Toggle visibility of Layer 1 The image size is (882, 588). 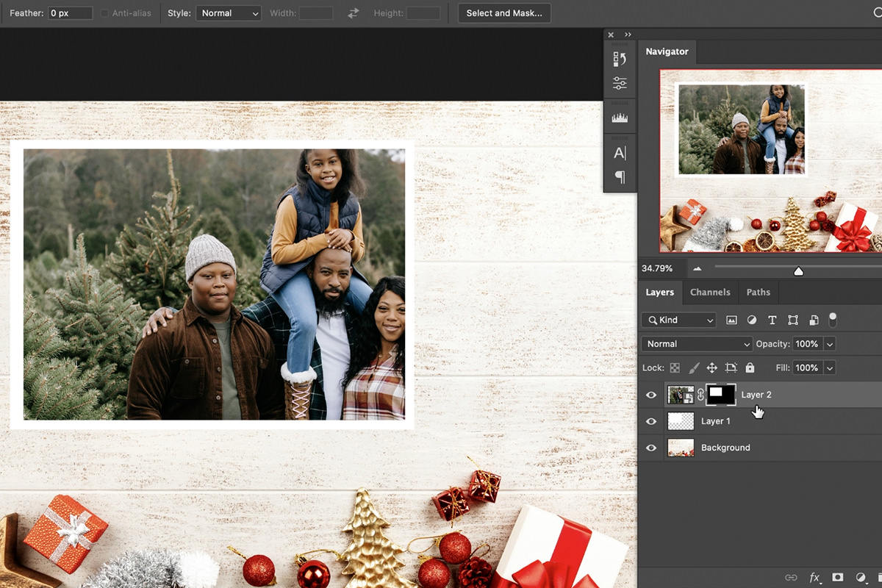651,421
